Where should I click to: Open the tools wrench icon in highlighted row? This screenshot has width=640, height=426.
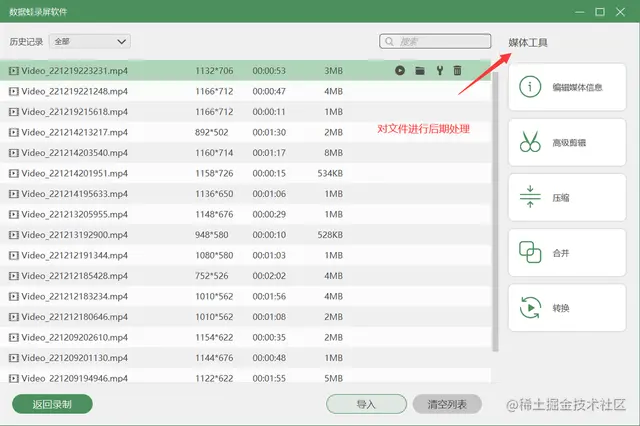pos(440,71)
